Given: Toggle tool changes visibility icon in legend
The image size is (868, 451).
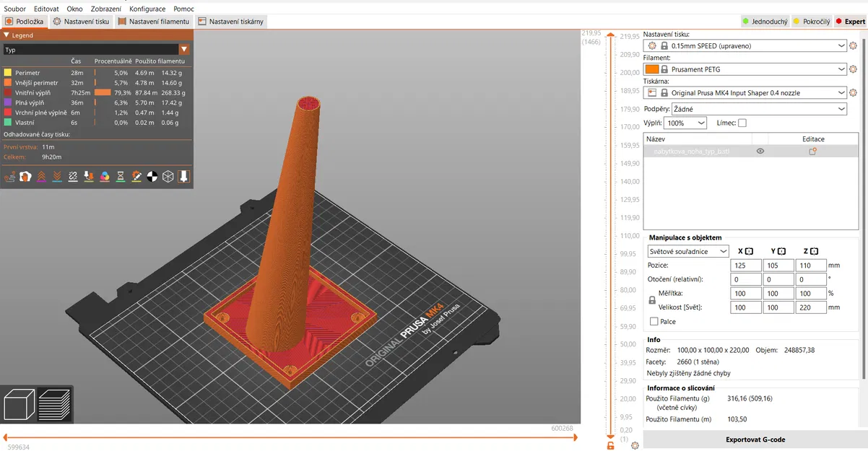Looking at the screenshot, I should (89, 176).
